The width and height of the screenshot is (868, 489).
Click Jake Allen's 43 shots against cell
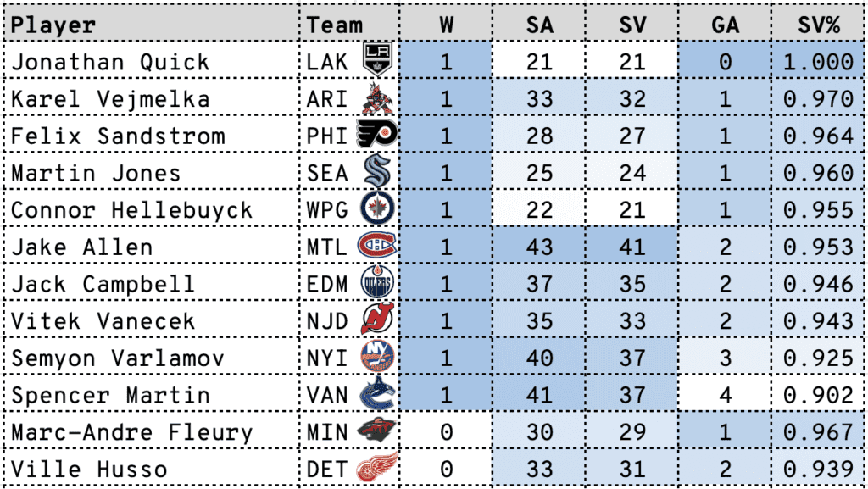[539, 247]
